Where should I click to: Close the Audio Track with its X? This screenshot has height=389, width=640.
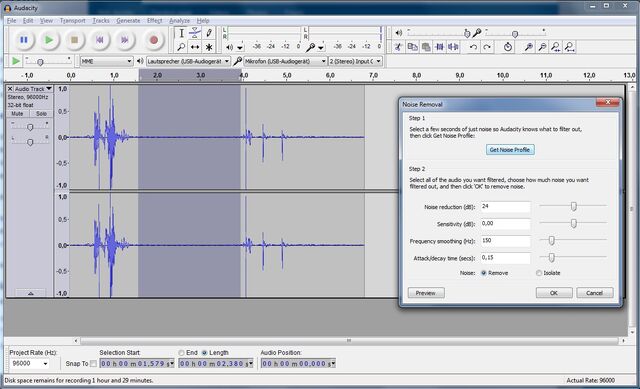[10, 89]
